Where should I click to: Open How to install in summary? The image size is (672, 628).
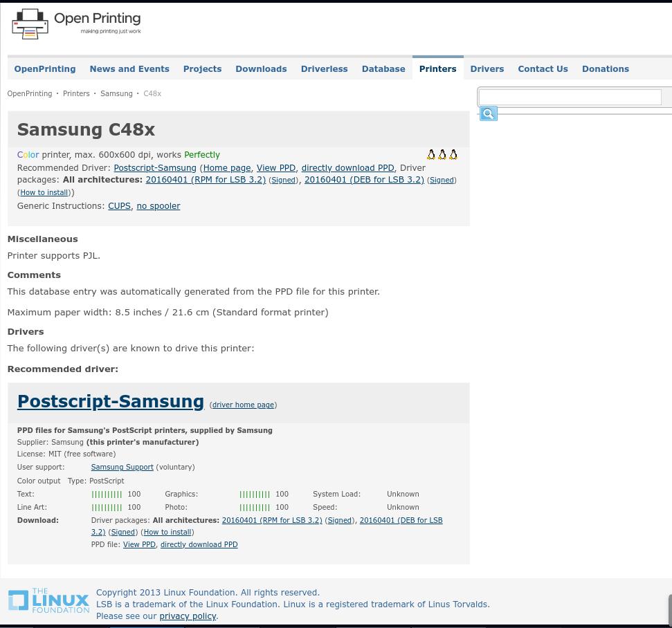point(44,193)
